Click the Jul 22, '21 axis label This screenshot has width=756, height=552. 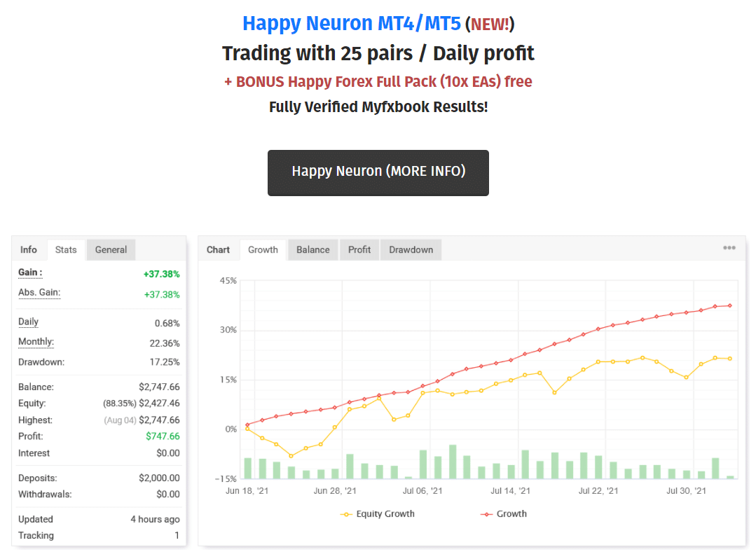[x=598, y=491]
